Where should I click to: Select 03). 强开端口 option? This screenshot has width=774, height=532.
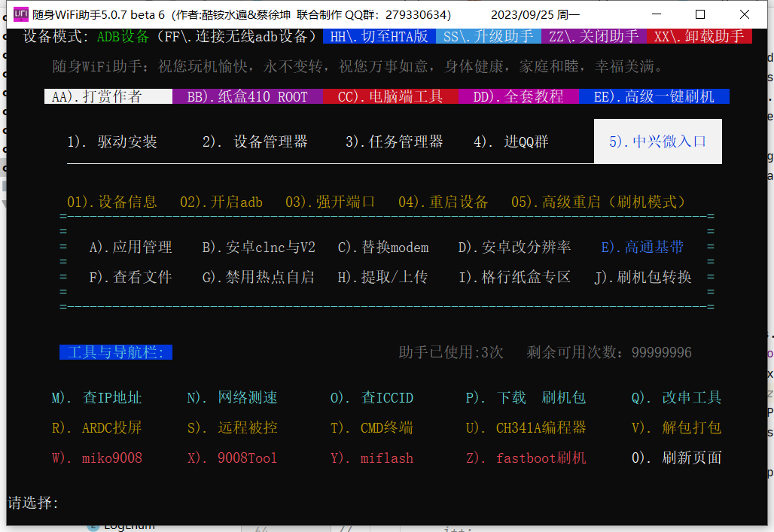coord(330,202)
